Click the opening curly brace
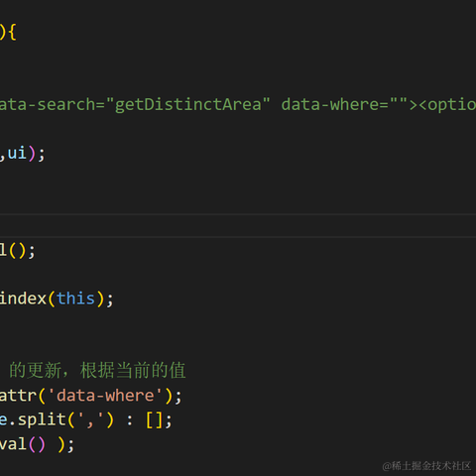The width and height of the screenshot is (476, 476). [x=12, y=32]
